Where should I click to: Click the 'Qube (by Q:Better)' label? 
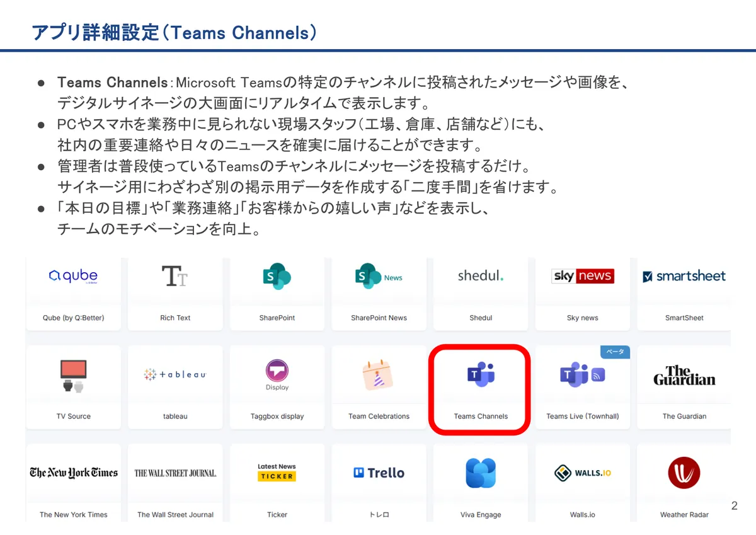(x=74, y=318)
